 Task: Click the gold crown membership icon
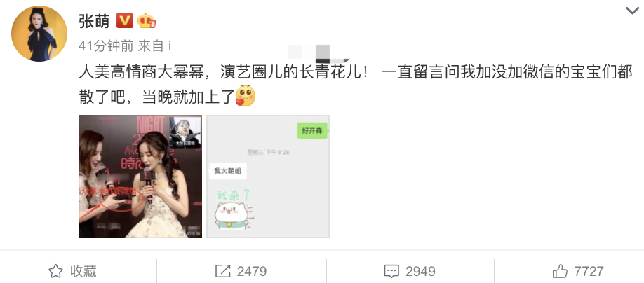[x=146, y=20]
